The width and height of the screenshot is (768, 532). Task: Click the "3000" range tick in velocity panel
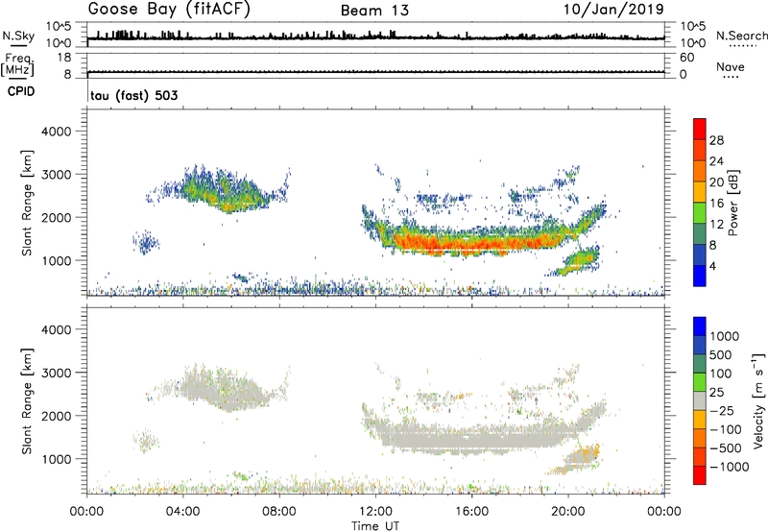coord(56,373)
